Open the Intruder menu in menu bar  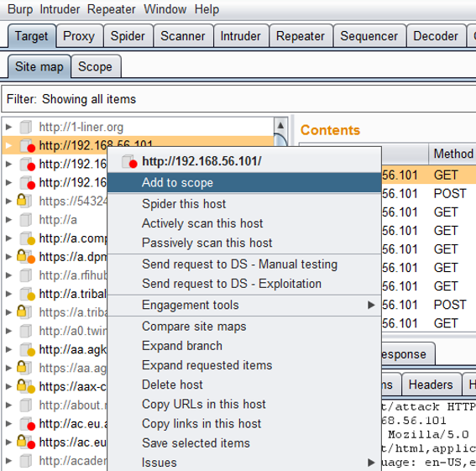pos(60,9)
